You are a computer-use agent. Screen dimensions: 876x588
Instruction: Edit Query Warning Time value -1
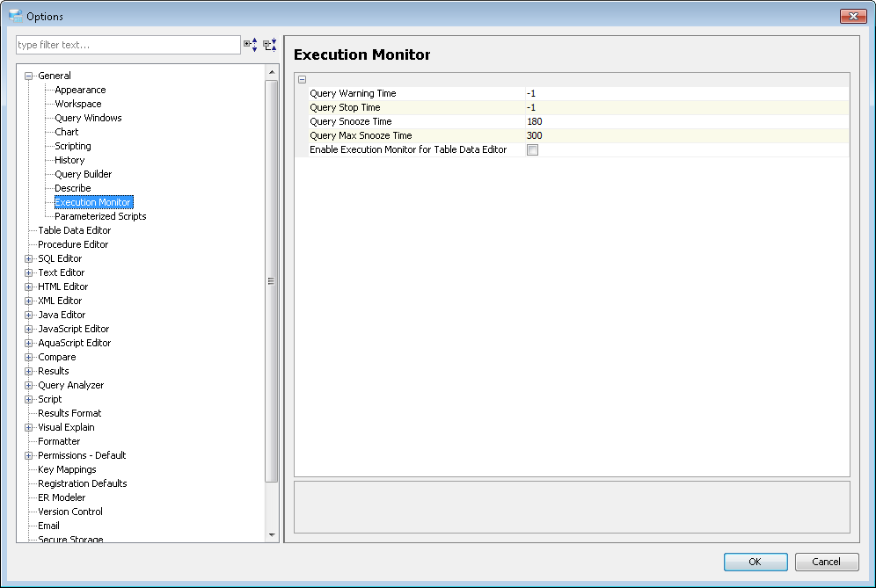pyautogui.click(x=687, y=93)
